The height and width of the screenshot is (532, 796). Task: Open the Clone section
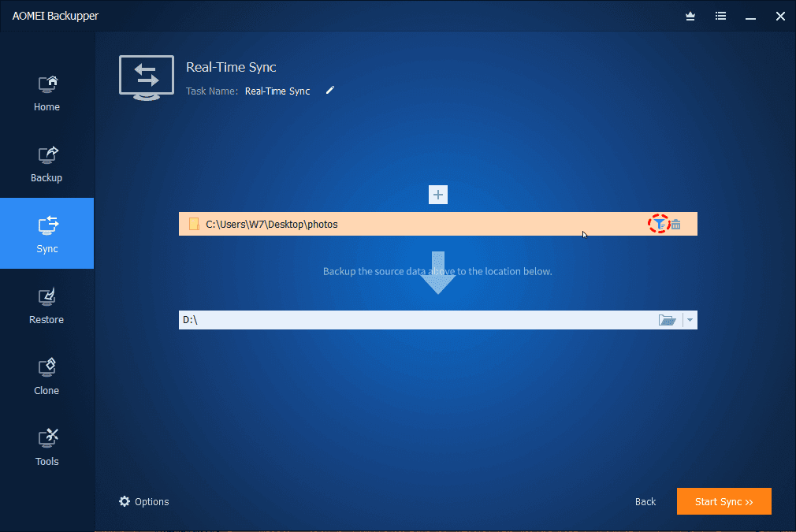point(46,377)
